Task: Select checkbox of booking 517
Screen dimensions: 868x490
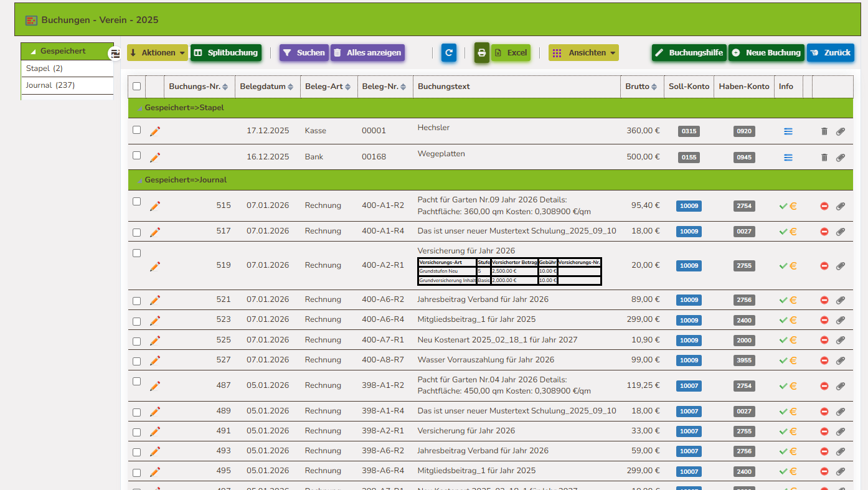Action: pos(137,232)
